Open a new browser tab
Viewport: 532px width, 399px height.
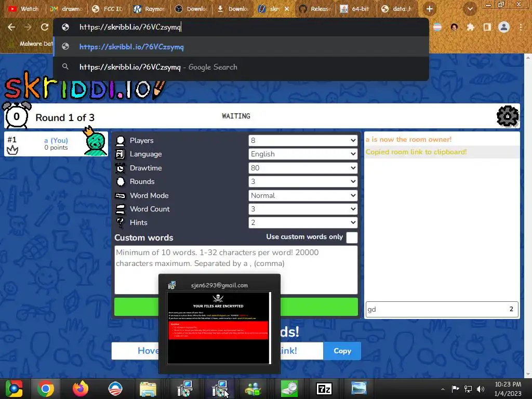point(430,9)
